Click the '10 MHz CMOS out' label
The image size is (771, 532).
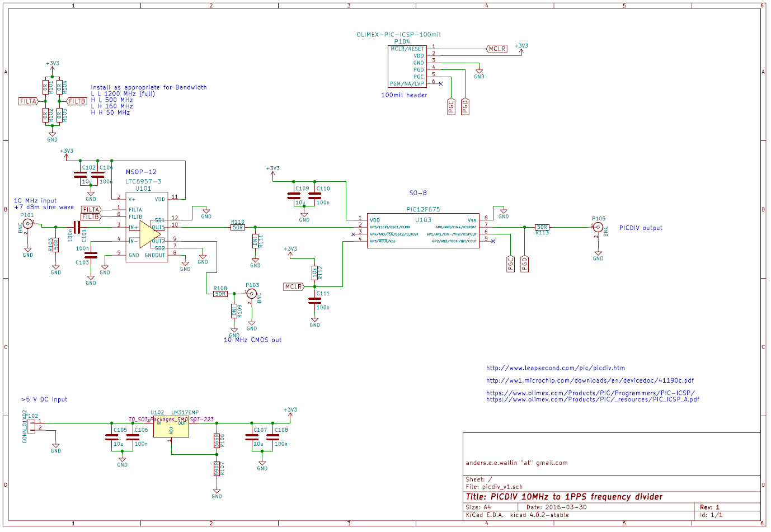(252, 340)
